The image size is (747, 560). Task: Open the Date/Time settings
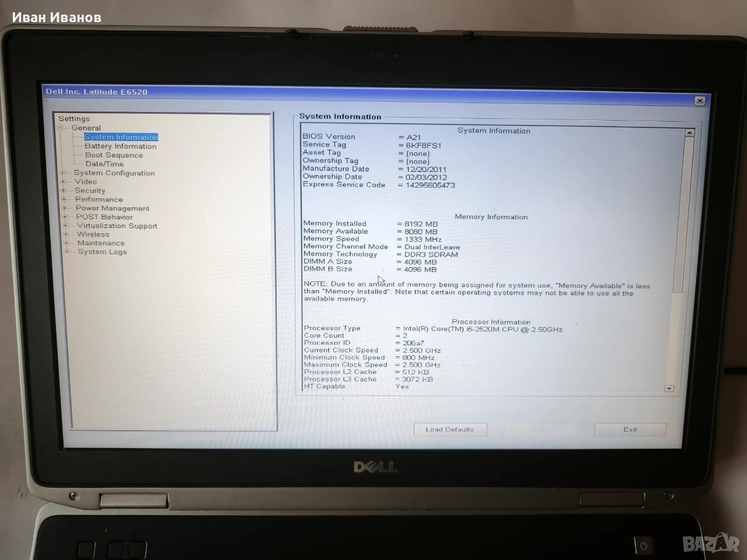(x=104, y=164)
